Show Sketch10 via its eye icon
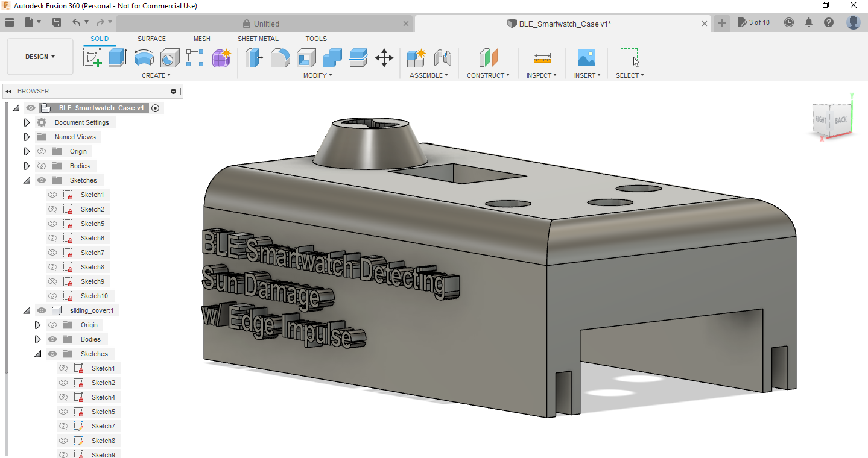868x458 pixels. [52, 296]
